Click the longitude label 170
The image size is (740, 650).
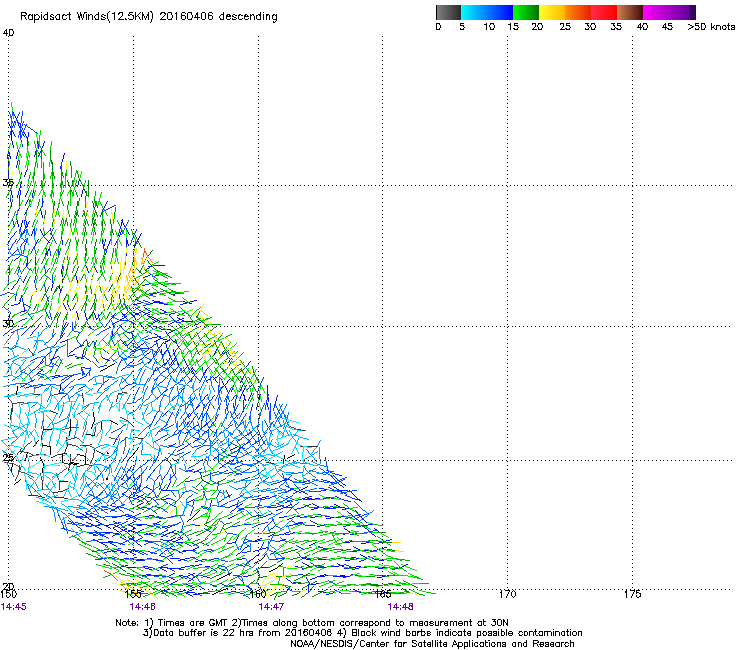508,594
